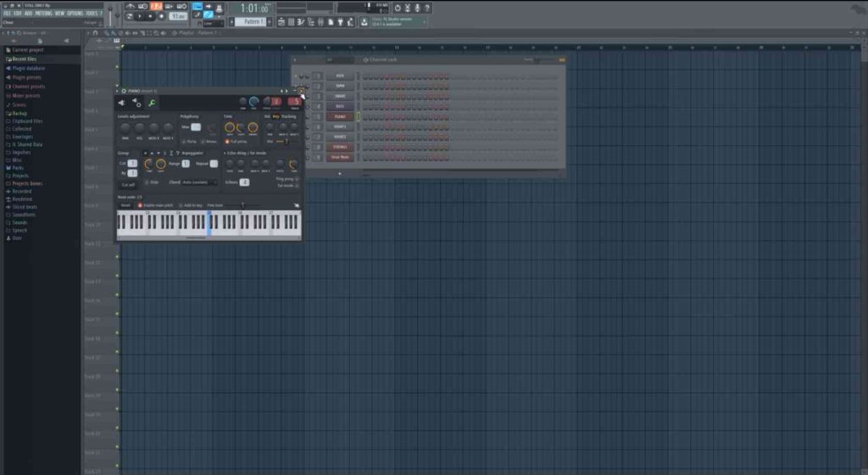Image resolution: width=868 pixels, height=475 pixels.
Task: Expand the Packs folder
Action: pos(18,168)
